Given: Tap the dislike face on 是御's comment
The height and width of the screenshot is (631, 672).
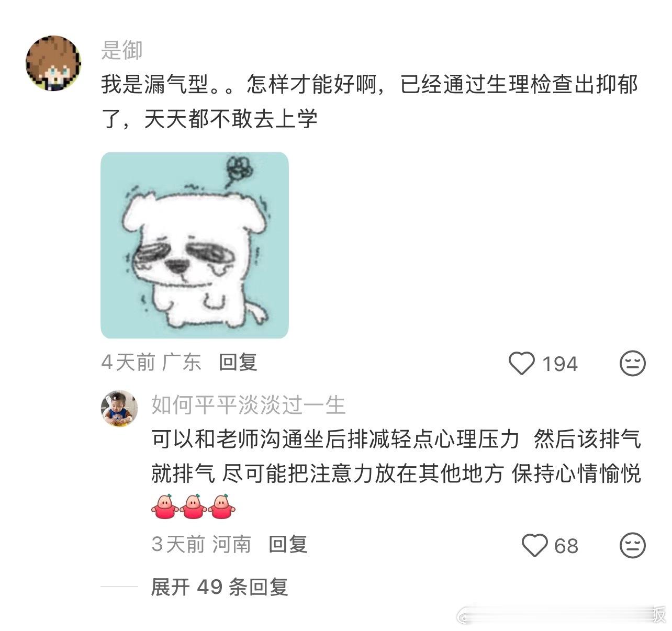Looking at the screenshot, I should 632,363.
